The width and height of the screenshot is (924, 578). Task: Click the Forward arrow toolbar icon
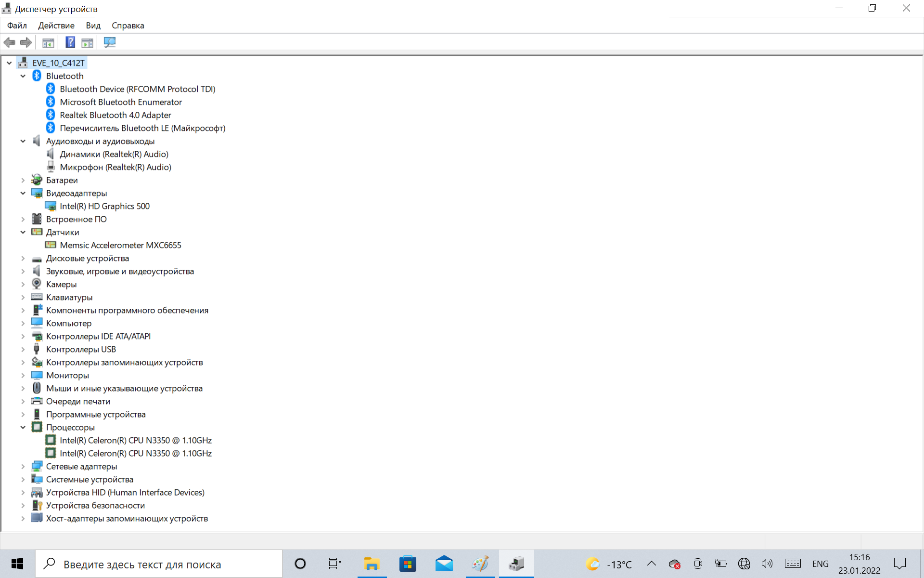click(x=26, y=42)
